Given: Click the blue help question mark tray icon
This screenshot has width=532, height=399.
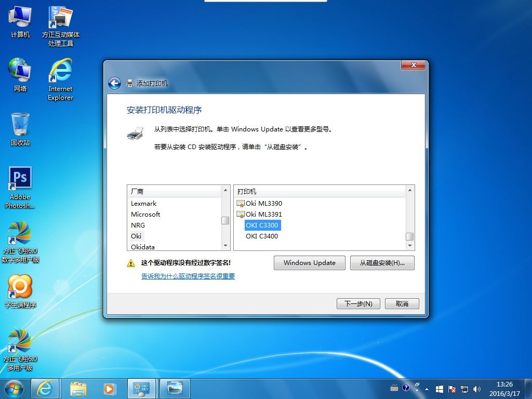Looking at the screenshot, I should tap(406, 388).
